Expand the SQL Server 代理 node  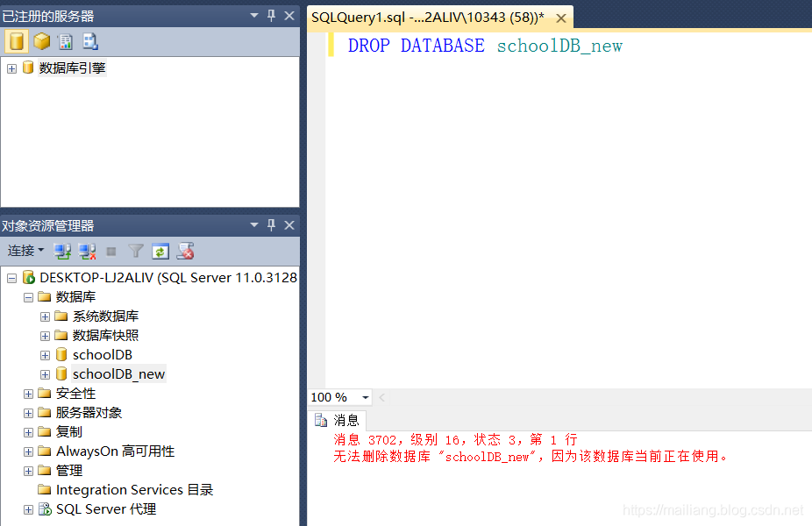[28, 510]
